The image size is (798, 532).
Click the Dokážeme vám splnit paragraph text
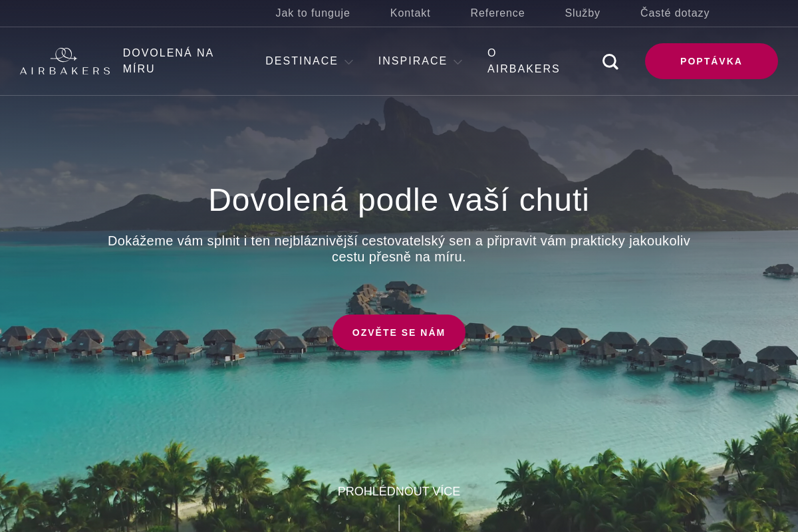[399, 249]
